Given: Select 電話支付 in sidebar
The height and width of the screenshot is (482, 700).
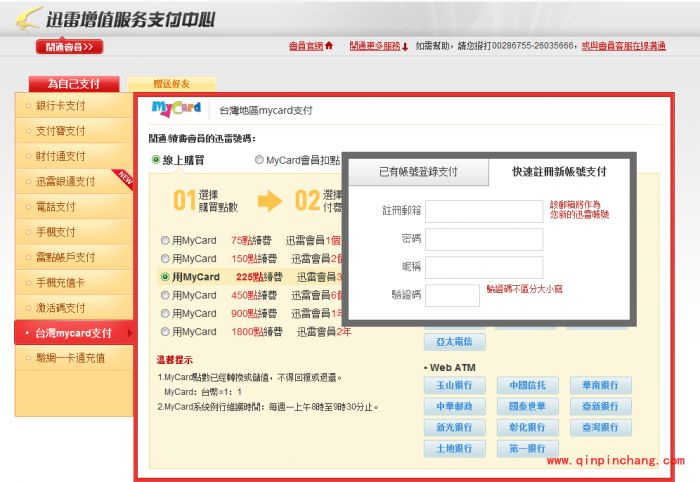Looking at the screenshot, I should point(74,207).
